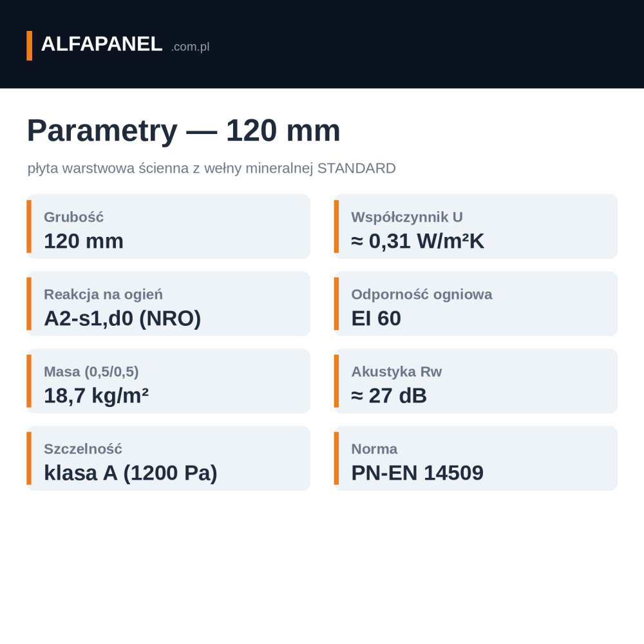The width and height of the screenshot is (644, 644).
Task: Click the Masa (0,5/0,5) card
Action: (x=168, y=381)
